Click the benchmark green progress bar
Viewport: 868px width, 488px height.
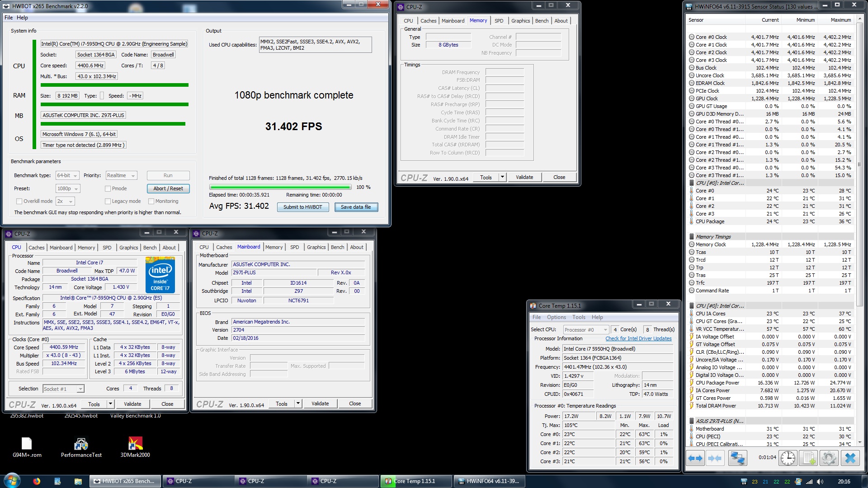coord(280,187)
